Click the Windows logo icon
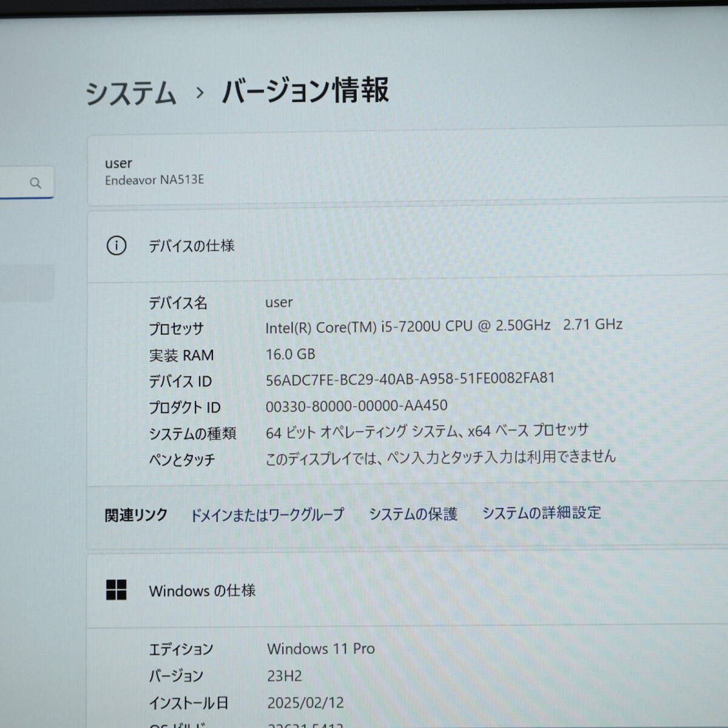Screen dimensions: 728x728 coord(116,590)
